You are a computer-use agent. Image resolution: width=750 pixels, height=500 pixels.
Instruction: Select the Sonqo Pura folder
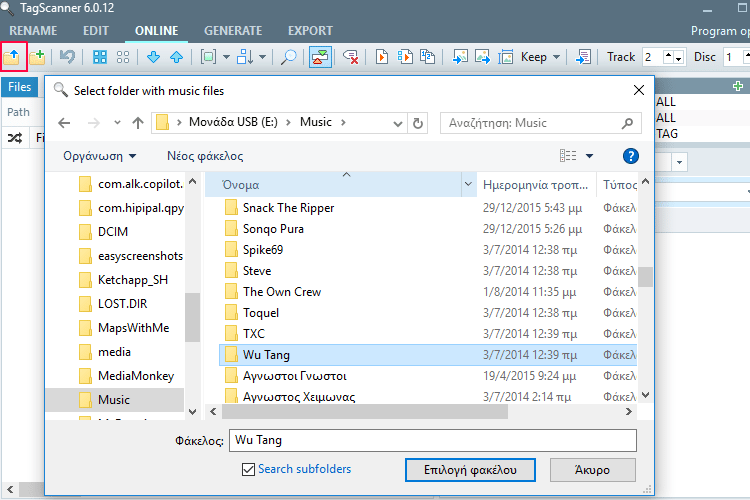point(428,229)
